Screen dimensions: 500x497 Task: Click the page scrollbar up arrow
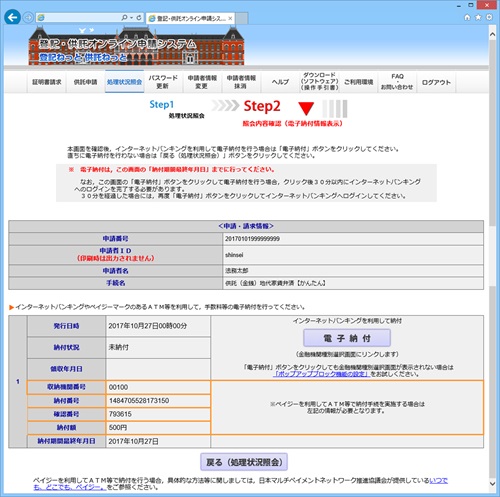coord(492,34)
